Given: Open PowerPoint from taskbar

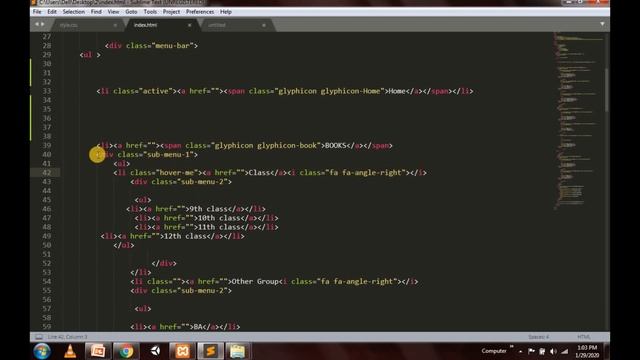Looking at the screenshot, I should 98,351.
